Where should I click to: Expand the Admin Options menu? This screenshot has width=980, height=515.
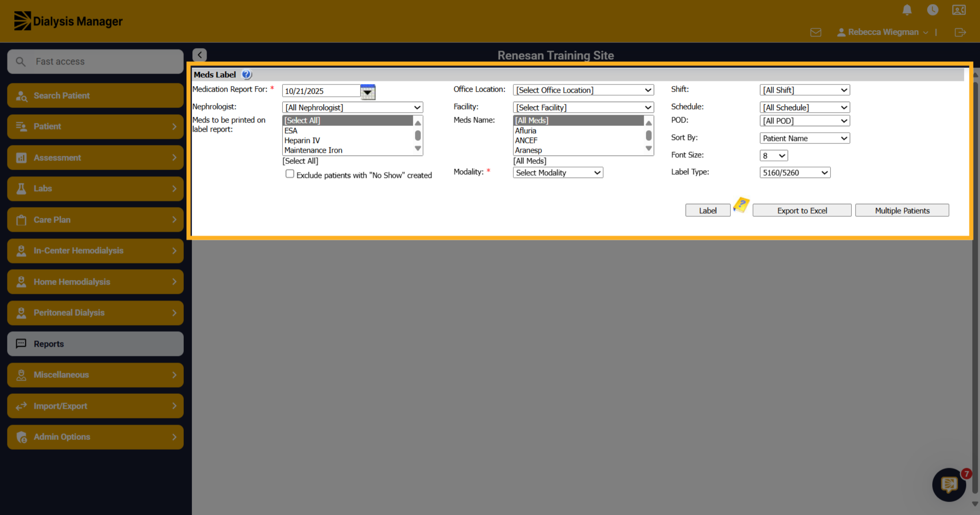tap(95, 437)
